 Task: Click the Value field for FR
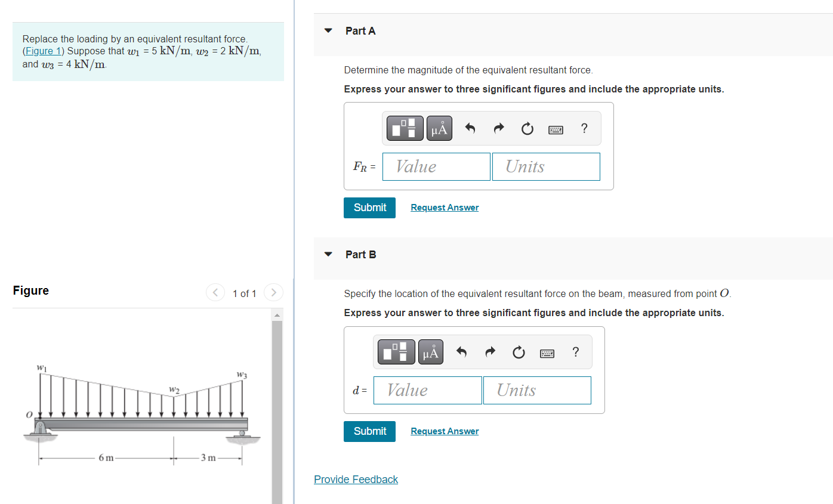click(436, 166)
